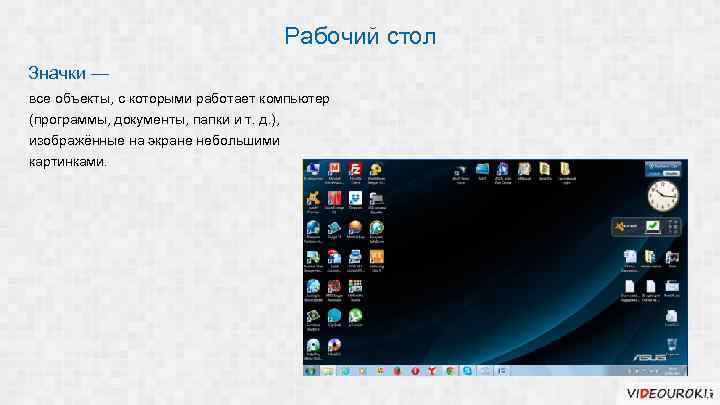Click the green checkmark gadget icon
720x405 pixels.
tap(652, 226)
